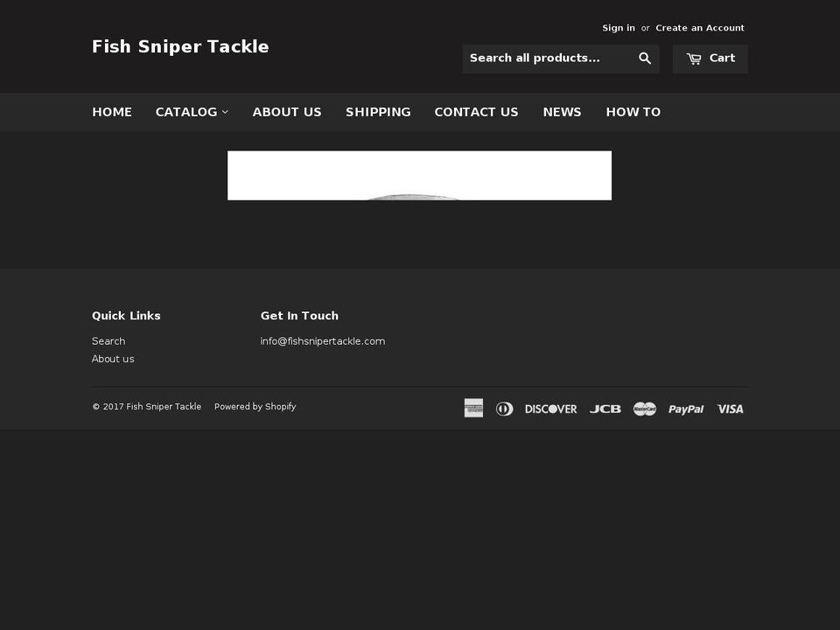Click the Visa payment icon
Image resolution: width=840 pixels, height=630 pixels.
click(730, 409)
